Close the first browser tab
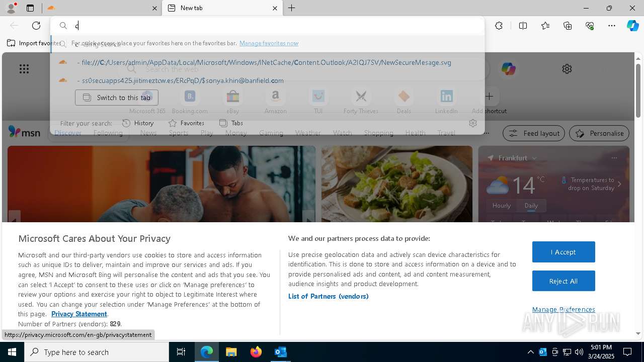The height and width of the screenshot is (362, 644). point(154,8)
